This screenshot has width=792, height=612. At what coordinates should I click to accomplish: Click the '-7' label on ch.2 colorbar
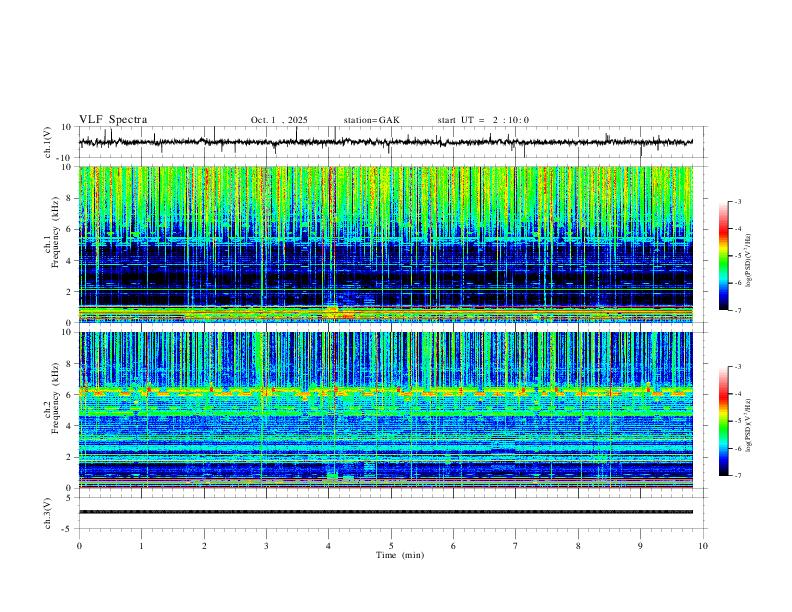click(738, 476)
